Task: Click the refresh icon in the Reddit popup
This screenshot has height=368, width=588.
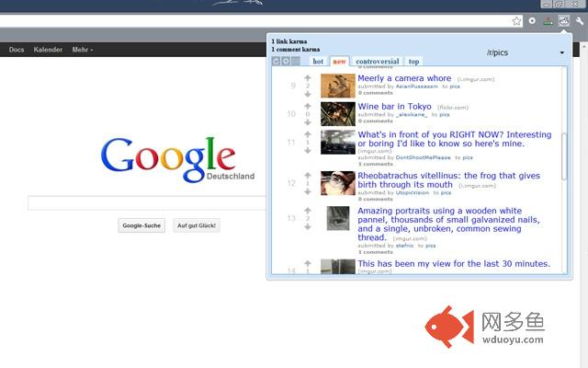Action: (x=276, y=61)
